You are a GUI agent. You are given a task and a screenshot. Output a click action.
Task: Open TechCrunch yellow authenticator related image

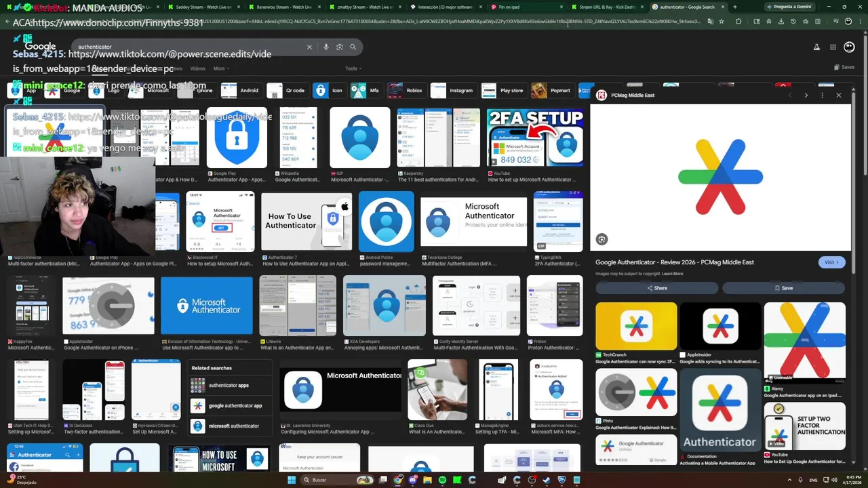coord(636,326)
